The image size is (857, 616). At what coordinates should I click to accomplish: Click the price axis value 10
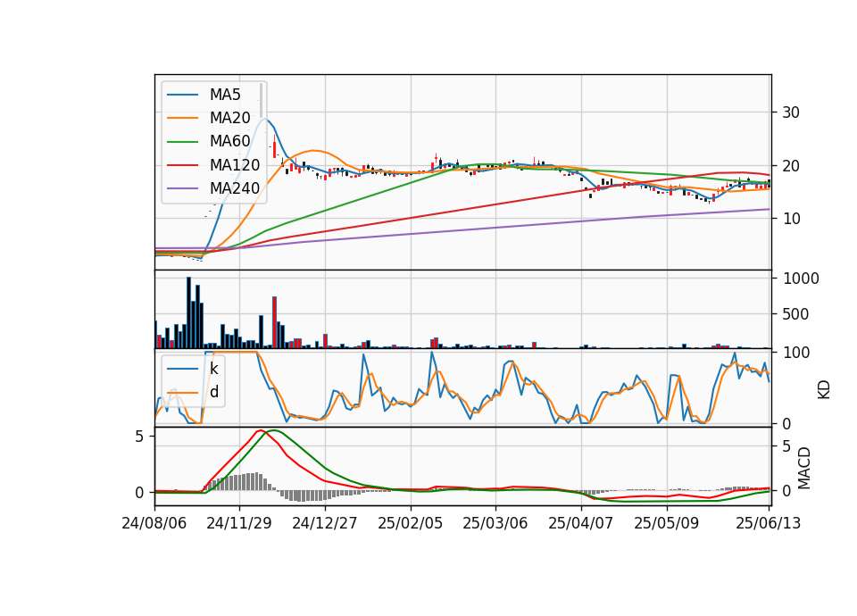coord(791,219)
